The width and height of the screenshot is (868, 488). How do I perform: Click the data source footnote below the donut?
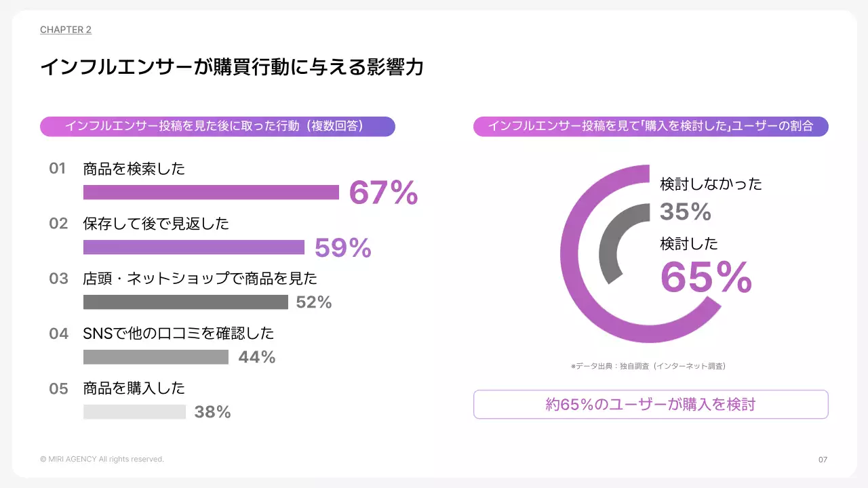pos(649,366)
